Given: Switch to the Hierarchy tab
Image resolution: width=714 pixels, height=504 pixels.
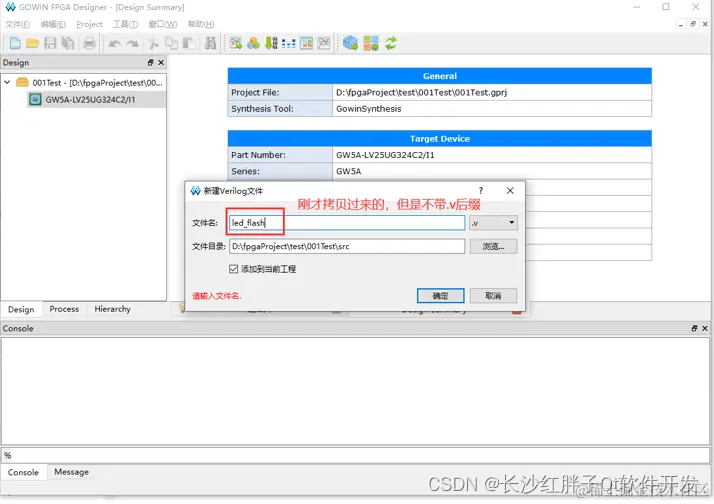Looking at the screenshot, I should (x=112, y=309).
